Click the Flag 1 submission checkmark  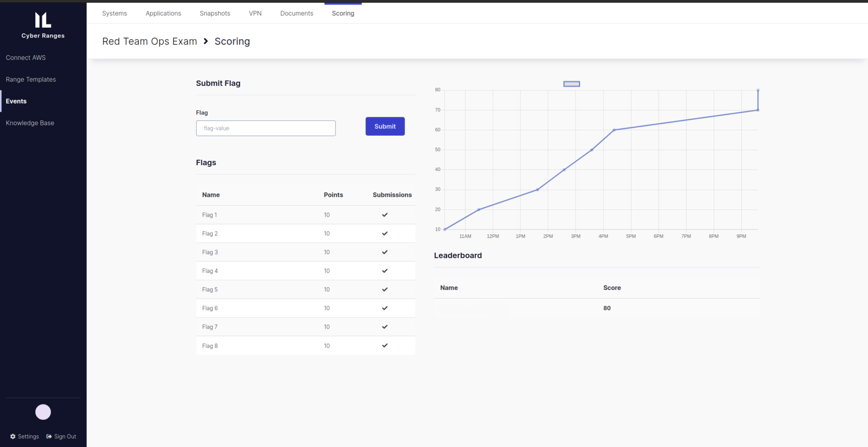click(385, 214)
